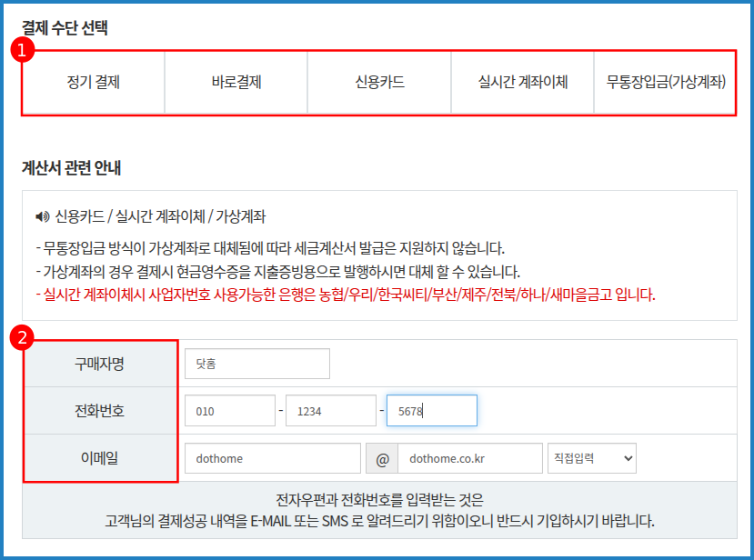Click the domain field showing dothome.co.kr
Image resolution: width=754 pixels, height=560 pixels.
click(468, 458)
